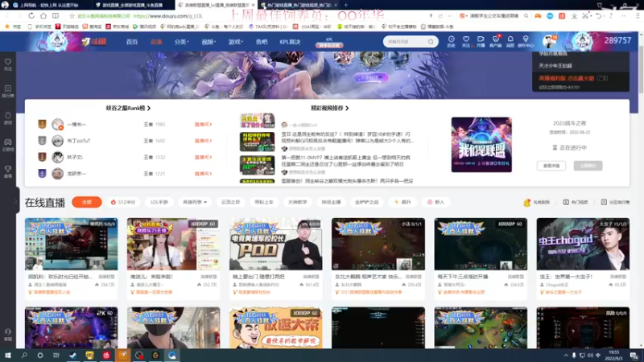This screenshot has height=362, width=644.
Task: Focus the site search input field
Action: click(406, 42)
